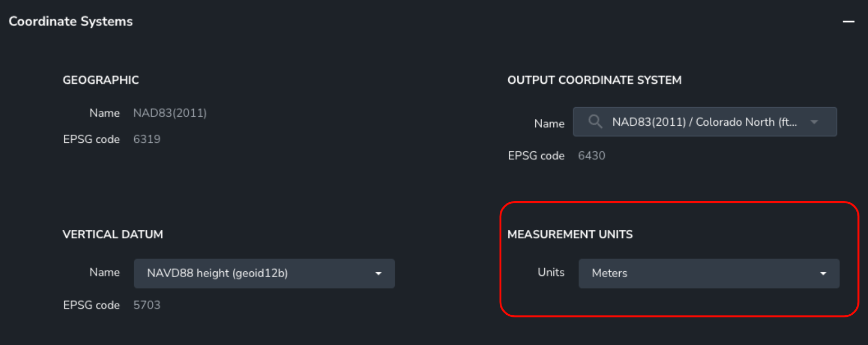Click the EPSG code 5703 value
This screenshot has height=345, width=868.
click(147, 305)
